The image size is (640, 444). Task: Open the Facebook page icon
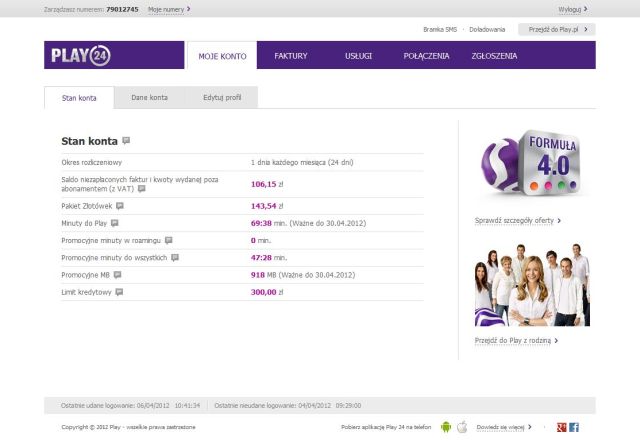click(x=574, y=427)
